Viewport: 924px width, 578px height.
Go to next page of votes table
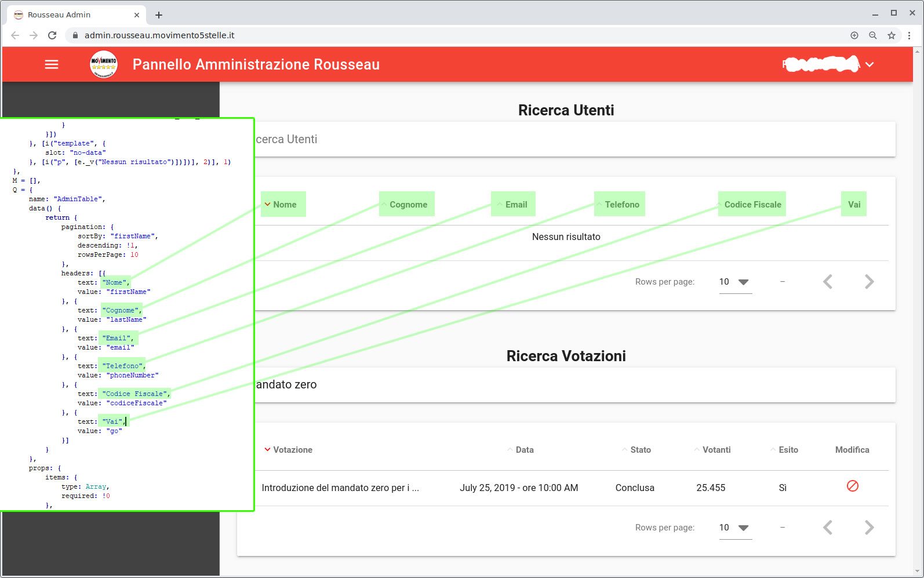click(869, 528)
